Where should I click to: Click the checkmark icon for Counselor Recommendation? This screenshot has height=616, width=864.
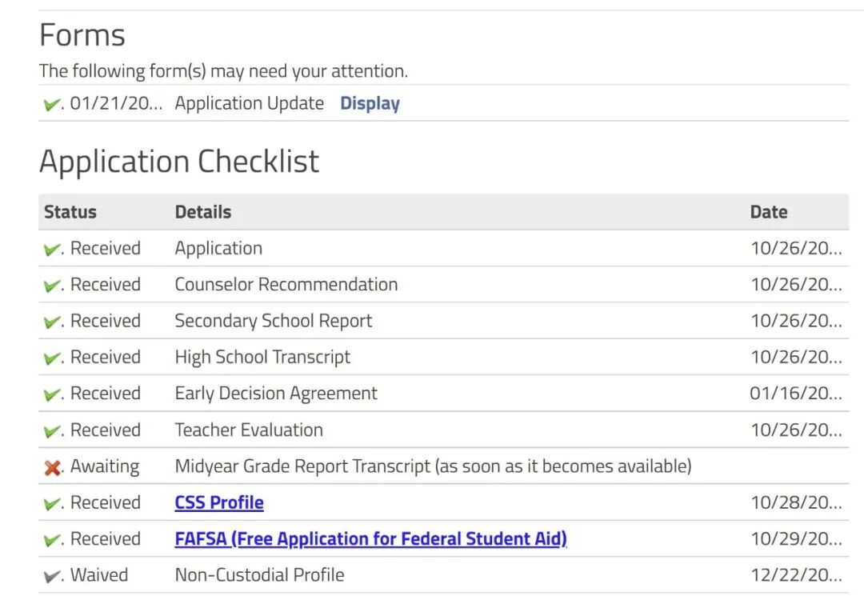[52, 286]
